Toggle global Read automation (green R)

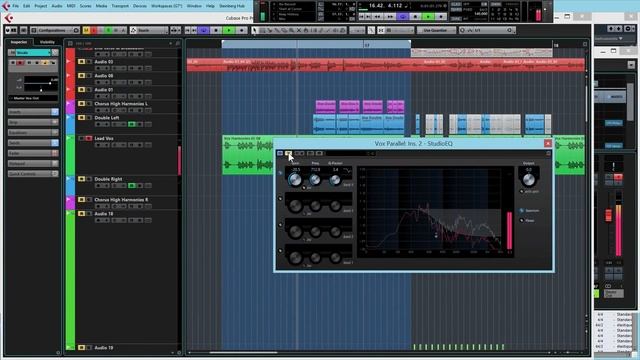tap(109, 30)
